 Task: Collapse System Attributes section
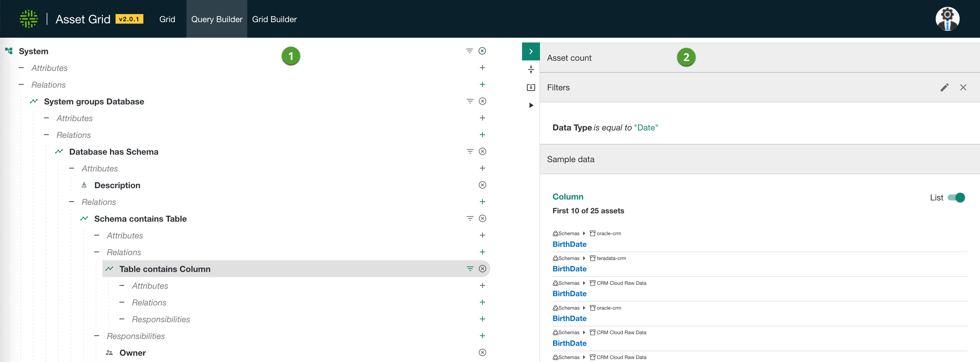(x=21, y=68)
